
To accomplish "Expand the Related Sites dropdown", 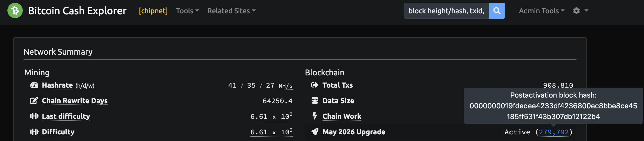I will tap(231, 11).
